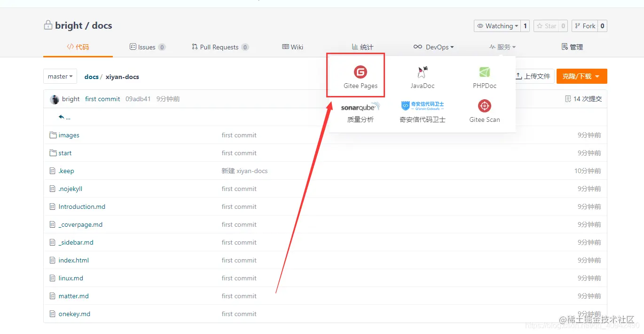Viewport: 644px width, 334px height.
Task: Open the matter.md file
Action: 73,296
